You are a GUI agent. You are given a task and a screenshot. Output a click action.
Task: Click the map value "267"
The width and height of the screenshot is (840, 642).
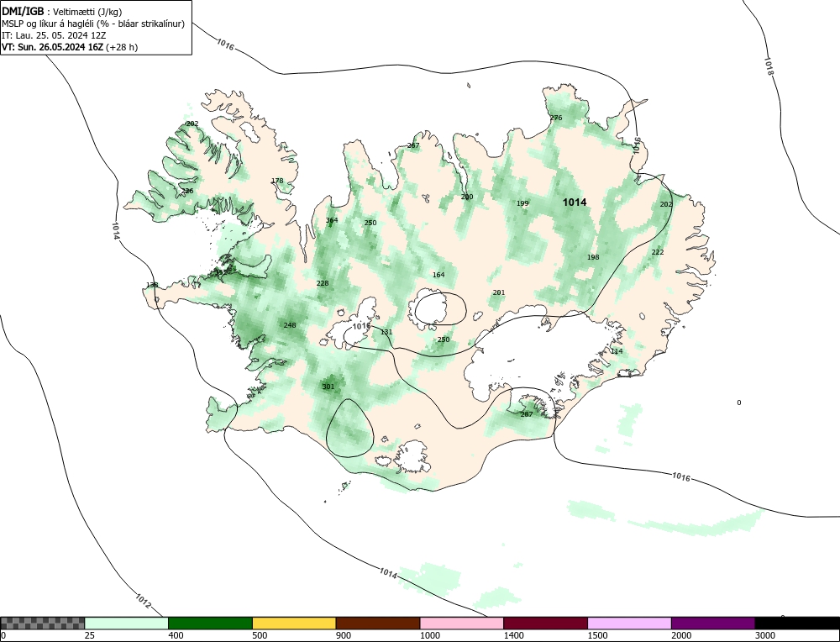(x=413, y=145)
